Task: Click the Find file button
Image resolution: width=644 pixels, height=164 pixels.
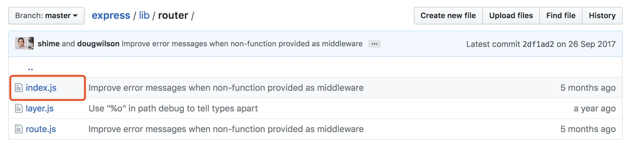Action: pyautogui.click(x=561, y=16)
